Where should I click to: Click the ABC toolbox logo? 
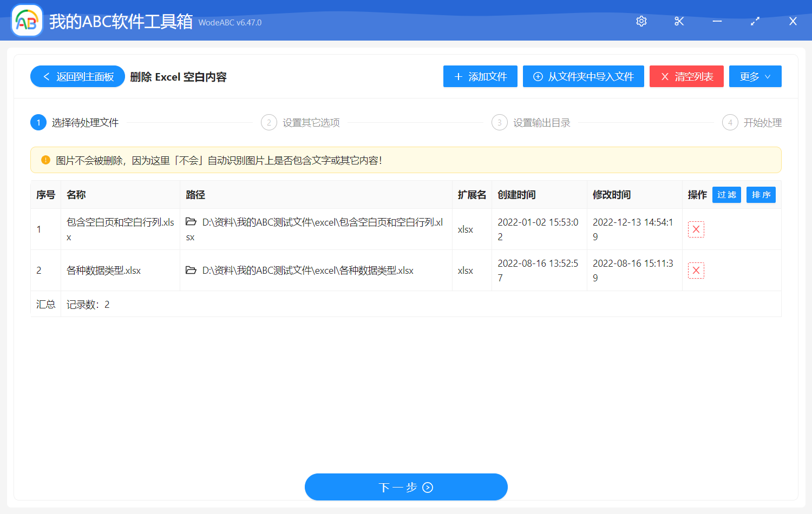click(x=27, y=21)
